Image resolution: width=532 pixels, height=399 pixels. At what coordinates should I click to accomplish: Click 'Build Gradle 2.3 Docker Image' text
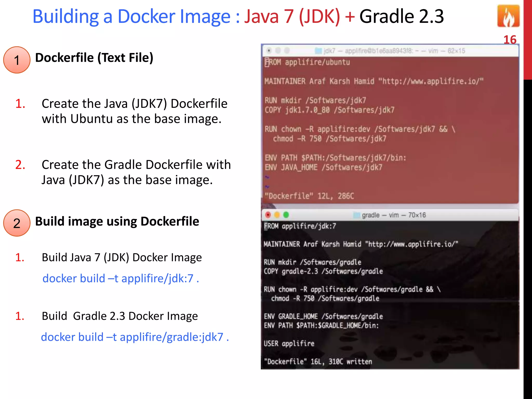click(x=120, y=316)
